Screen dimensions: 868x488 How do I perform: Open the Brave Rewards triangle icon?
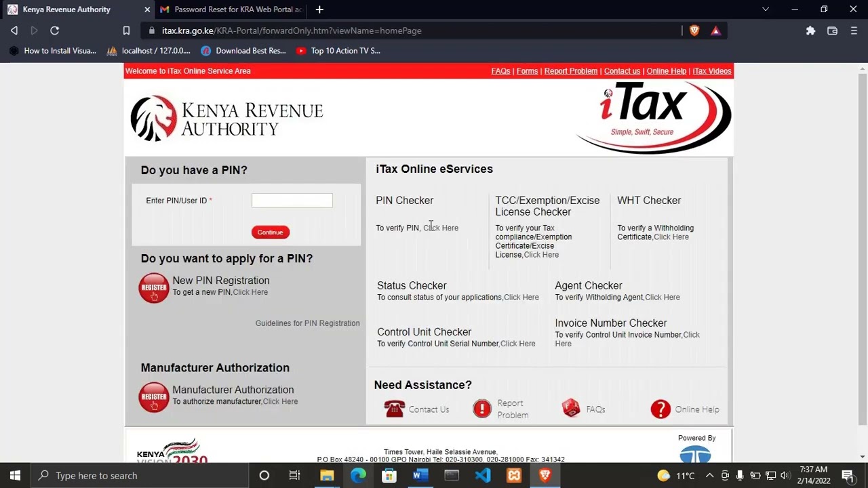pyautogui.click(x=715, y=30)
